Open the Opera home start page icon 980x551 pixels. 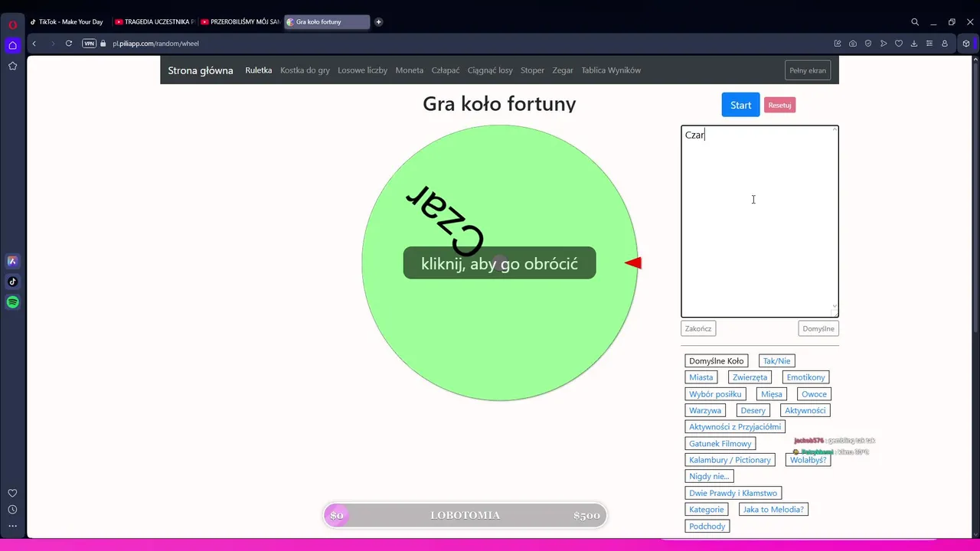click(12, 45)
